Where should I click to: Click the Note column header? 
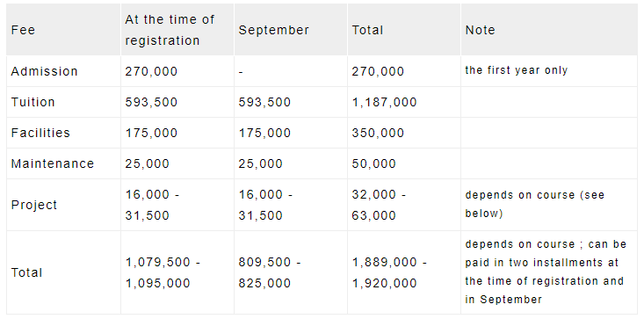[480, 30]
